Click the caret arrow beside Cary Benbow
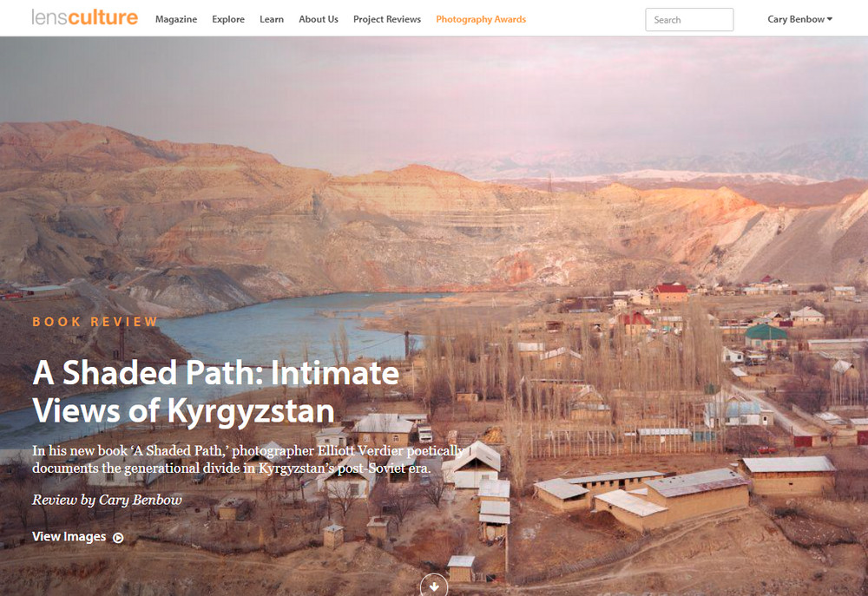This screenshot has height=596, width=868. pyautogui.click(x=829, y=19)
